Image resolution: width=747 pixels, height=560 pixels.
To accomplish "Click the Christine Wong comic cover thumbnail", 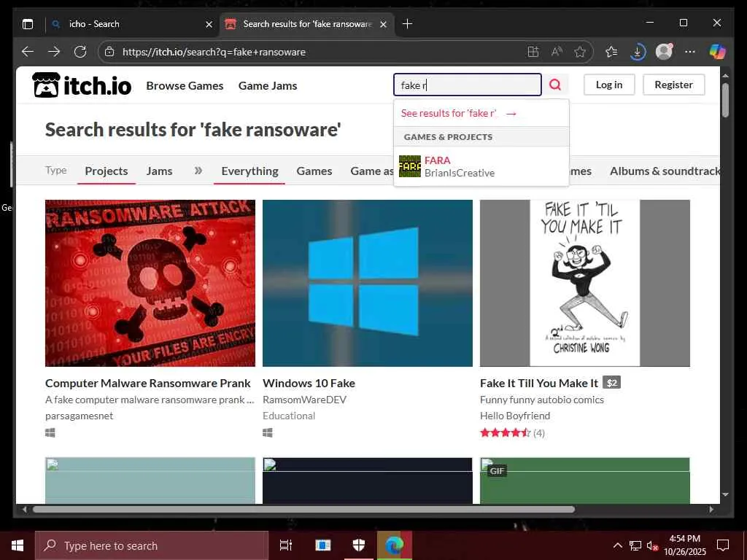I will pyautogui.click(x=585, y=283).
